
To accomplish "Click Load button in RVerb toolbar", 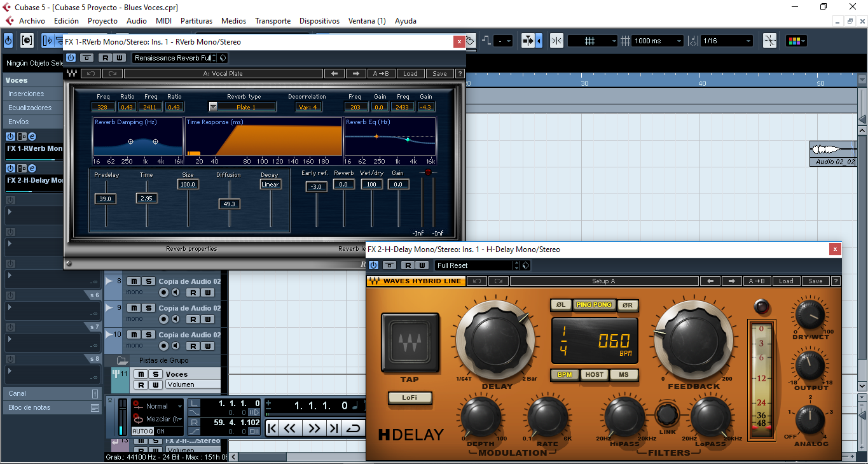I will pos(411,74).
